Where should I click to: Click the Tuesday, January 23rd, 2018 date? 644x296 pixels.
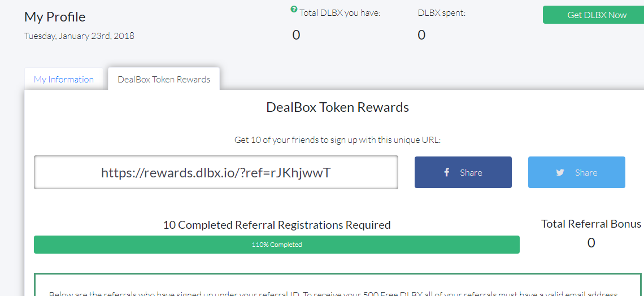79,36
